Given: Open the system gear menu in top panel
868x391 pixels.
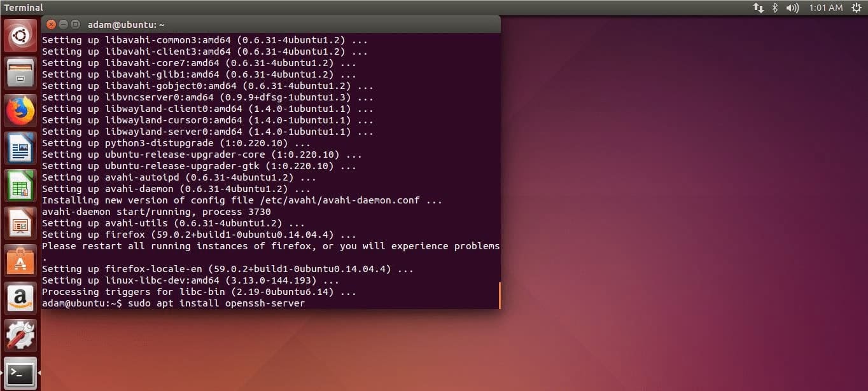Looking at the screenshot, I should [x=856, y=8].
